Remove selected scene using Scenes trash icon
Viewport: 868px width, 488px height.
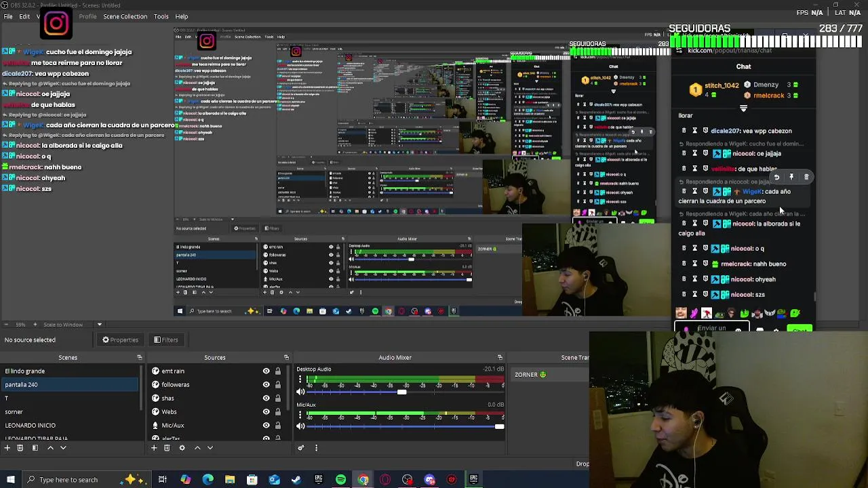pos(20,448)
